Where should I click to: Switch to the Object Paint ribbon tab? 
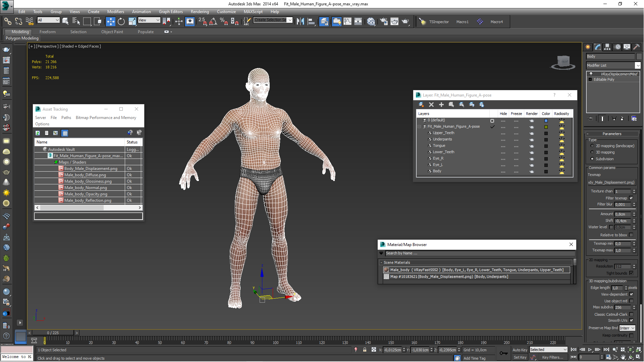112,32
